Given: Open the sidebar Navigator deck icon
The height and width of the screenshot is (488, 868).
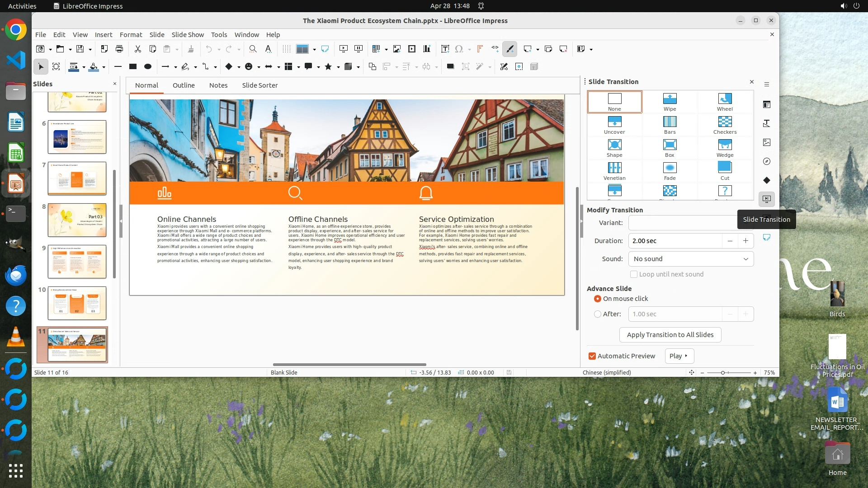Looking at the screenshot, I should [767, 161].
